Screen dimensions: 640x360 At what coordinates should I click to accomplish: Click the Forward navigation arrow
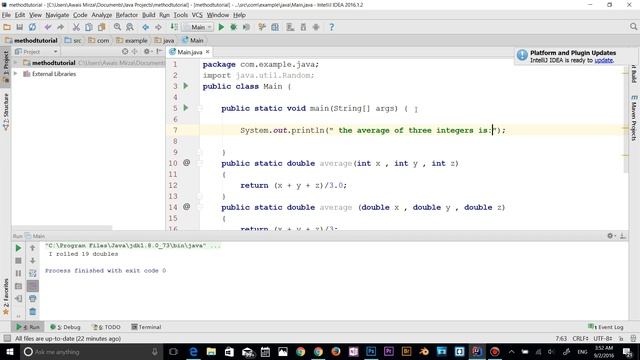[x=158, y=27]
